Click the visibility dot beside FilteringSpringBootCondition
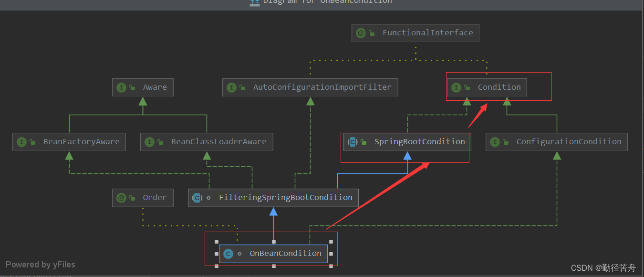This screenshot has width=644, height=277. (x=208, y=198)
